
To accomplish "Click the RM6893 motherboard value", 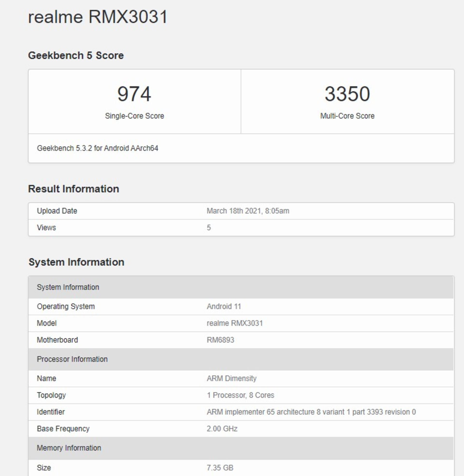I will (x=221, y=340).
